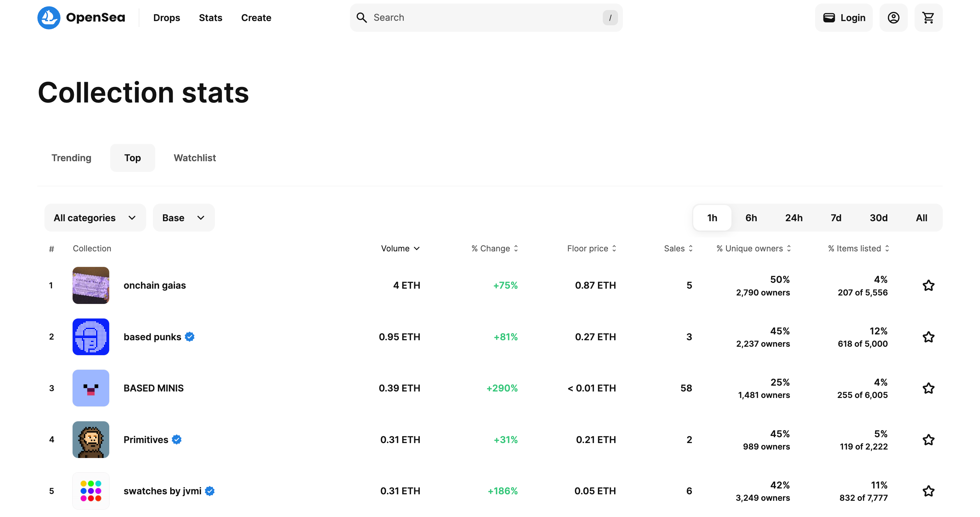
Task: Select the All time range
Action: point(921,218)
